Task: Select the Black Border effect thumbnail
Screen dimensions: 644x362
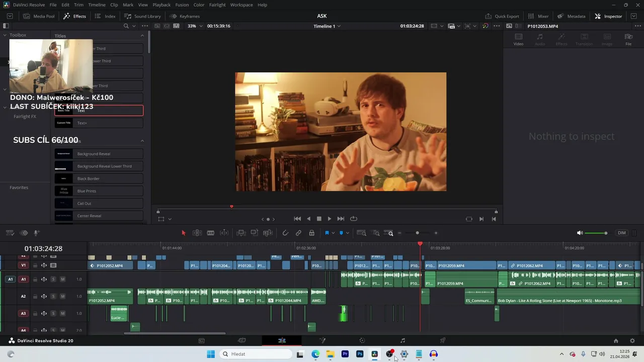Action: [63, 178]
